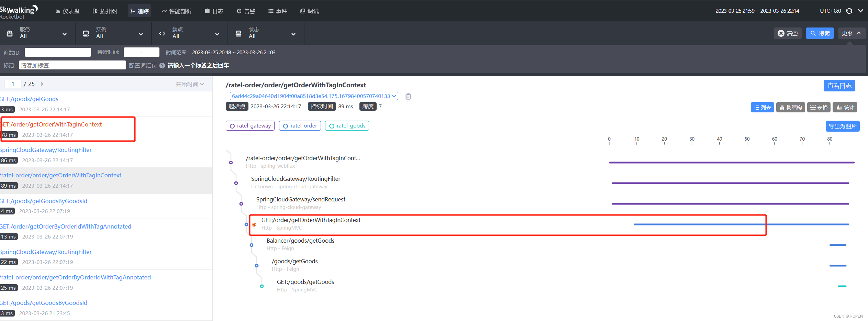
Task: Expand the top-right chevron dropdown
Action: pos(860,11)
